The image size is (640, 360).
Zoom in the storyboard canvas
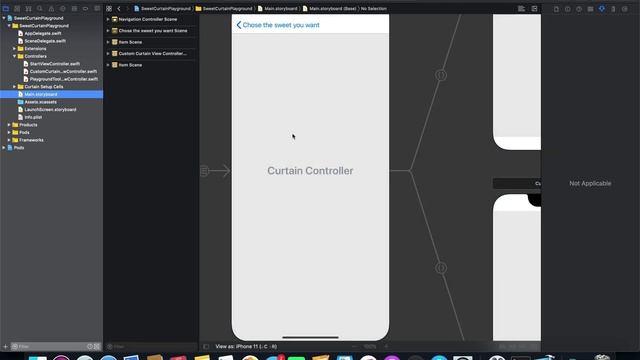[x=386, y=347]
